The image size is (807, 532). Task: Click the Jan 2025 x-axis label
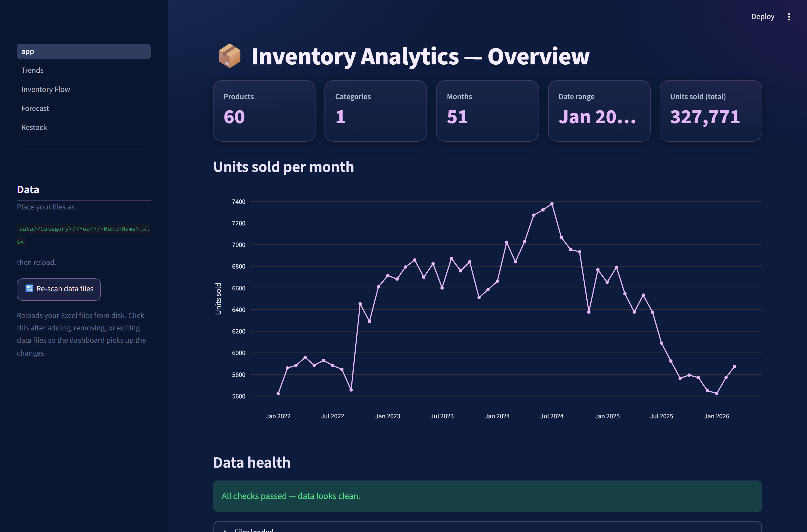pyautogui.click(x=607, y=416)
